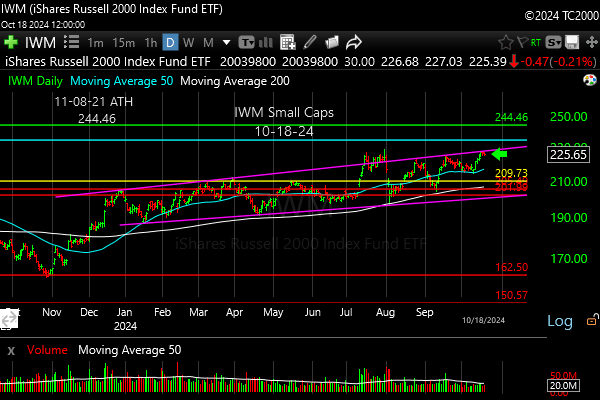
Task: Click the IWM ticker symbol field
Action: 40,42
